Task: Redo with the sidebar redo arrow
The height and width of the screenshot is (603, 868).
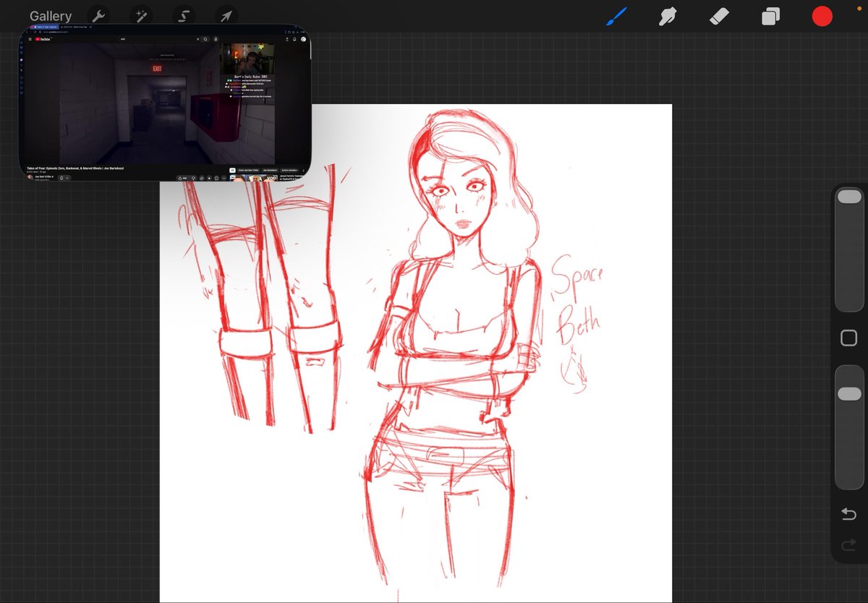Action: pyautogui.click(x=849, y=545)
